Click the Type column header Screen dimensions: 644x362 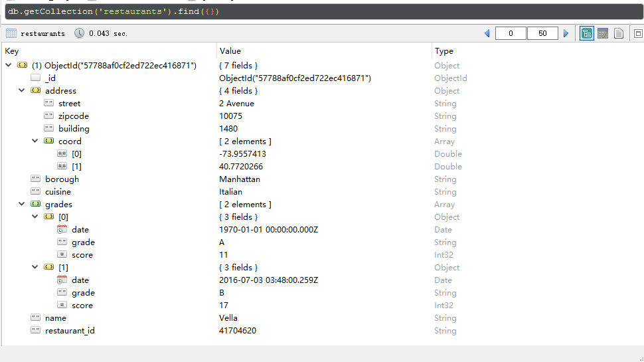click(x=444, y=51)
